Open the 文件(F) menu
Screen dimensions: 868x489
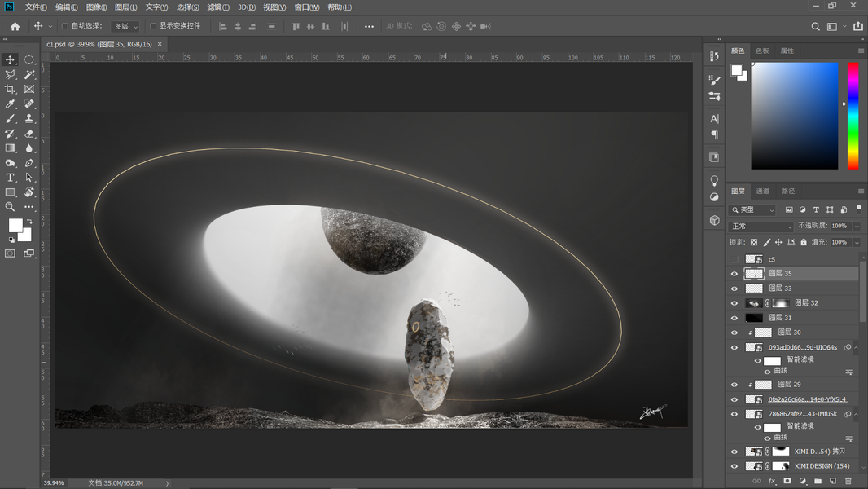36,7
